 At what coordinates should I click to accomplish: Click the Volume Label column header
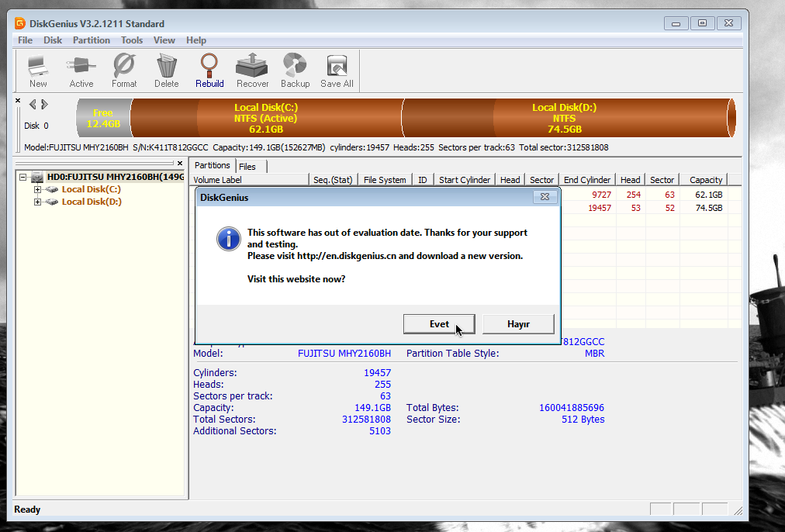[x=249, y=180]
